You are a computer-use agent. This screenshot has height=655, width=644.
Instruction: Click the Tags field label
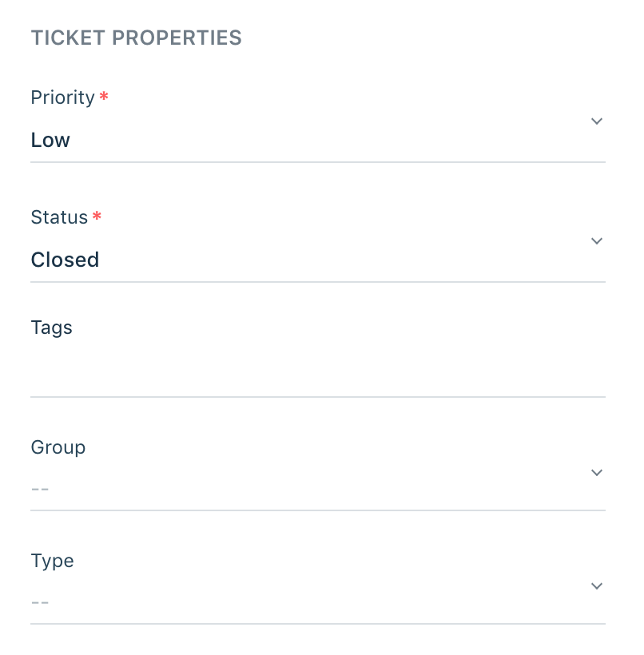[x=51, y=327]
